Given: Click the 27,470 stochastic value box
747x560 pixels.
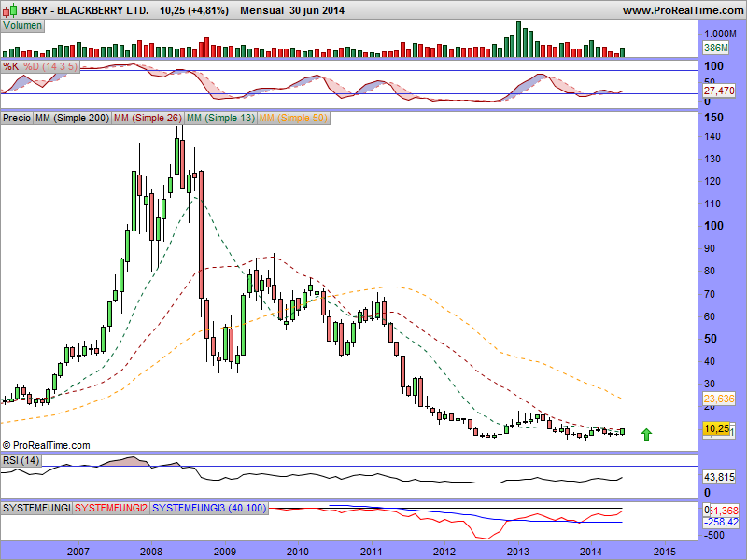Looking at the screenshot, I should (x=719, y=91).
